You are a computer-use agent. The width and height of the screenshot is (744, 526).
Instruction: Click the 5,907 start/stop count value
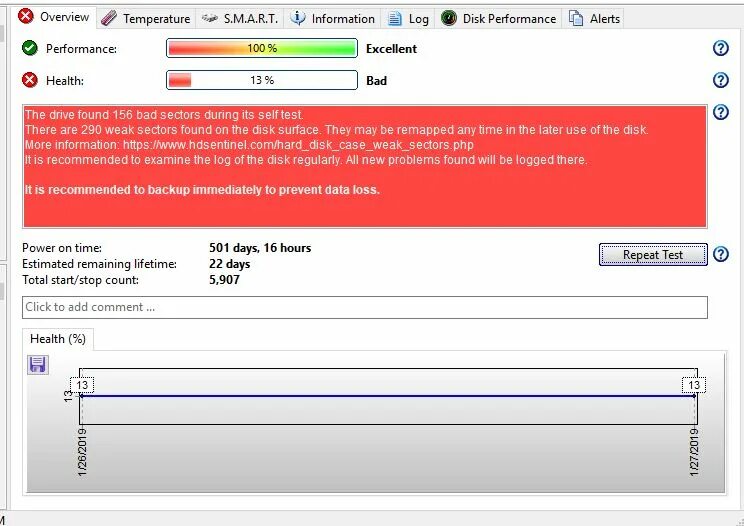[224, 280]
